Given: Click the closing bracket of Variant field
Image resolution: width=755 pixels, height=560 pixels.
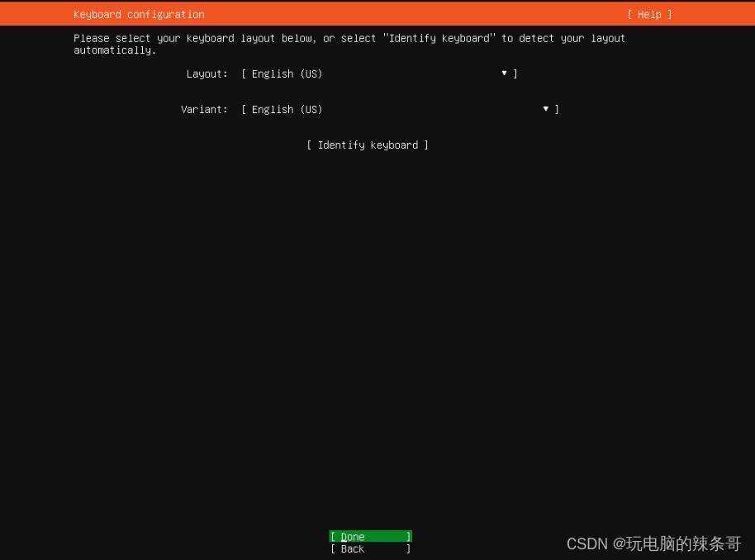Looking at the screenshot, I should (x=557, y=110).
